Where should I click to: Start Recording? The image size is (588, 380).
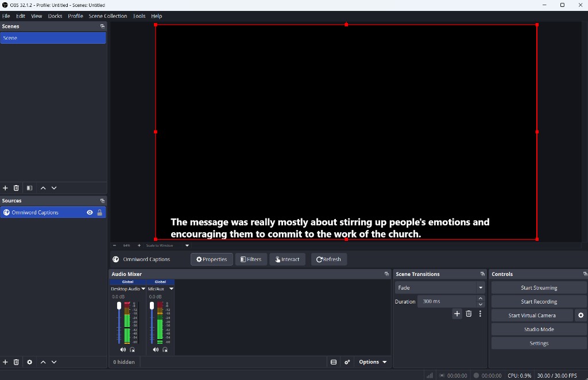point(539,302)
